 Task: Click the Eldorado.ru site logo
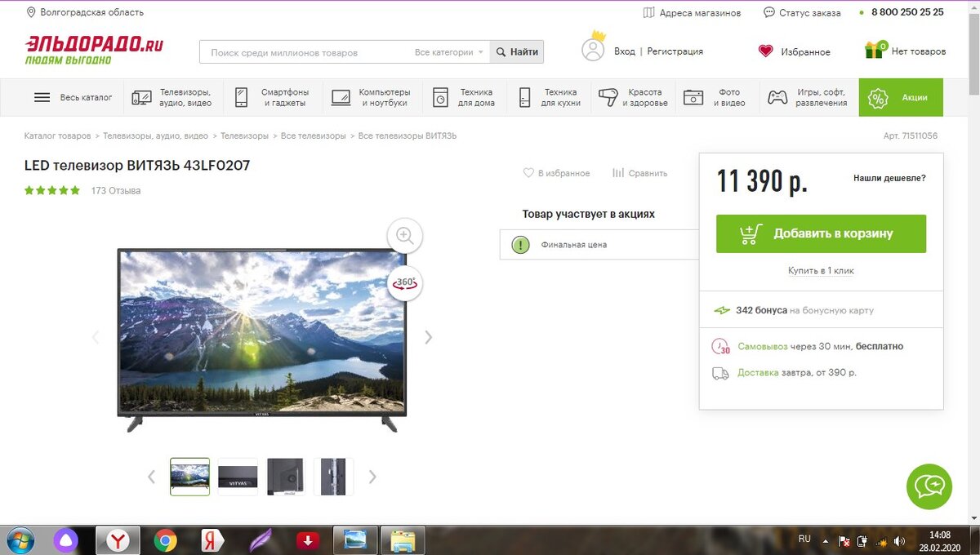94,50
